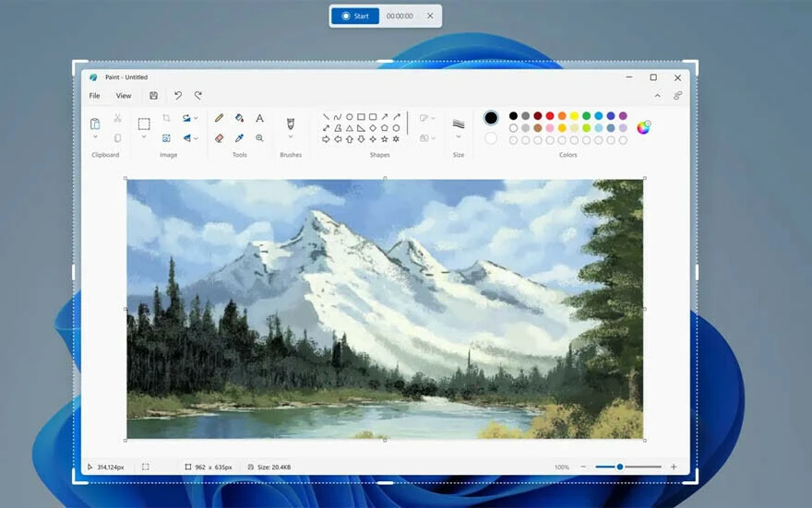Expand the Paste options dropdown
Screen dimensions: 812x508
pyautogui.click(x=95, y=137)
